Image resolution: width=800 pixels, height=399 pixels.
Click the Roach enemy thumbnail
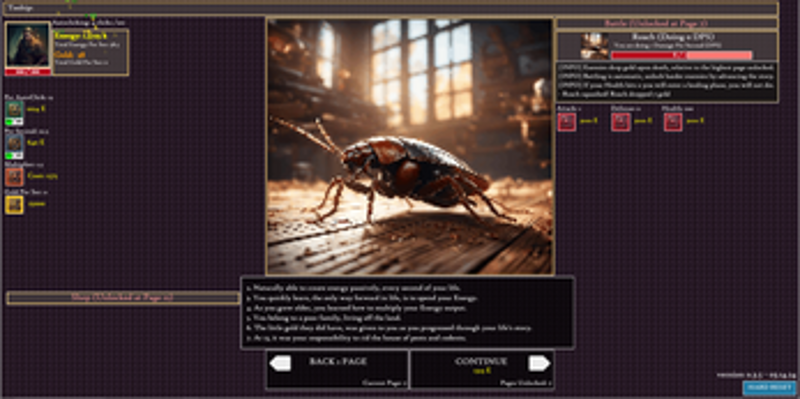point(594,46)
